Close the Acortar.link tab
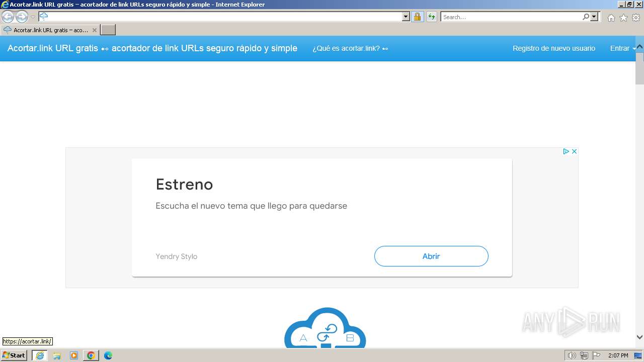This screenshot has height=362, width=644. coord(94,30)
